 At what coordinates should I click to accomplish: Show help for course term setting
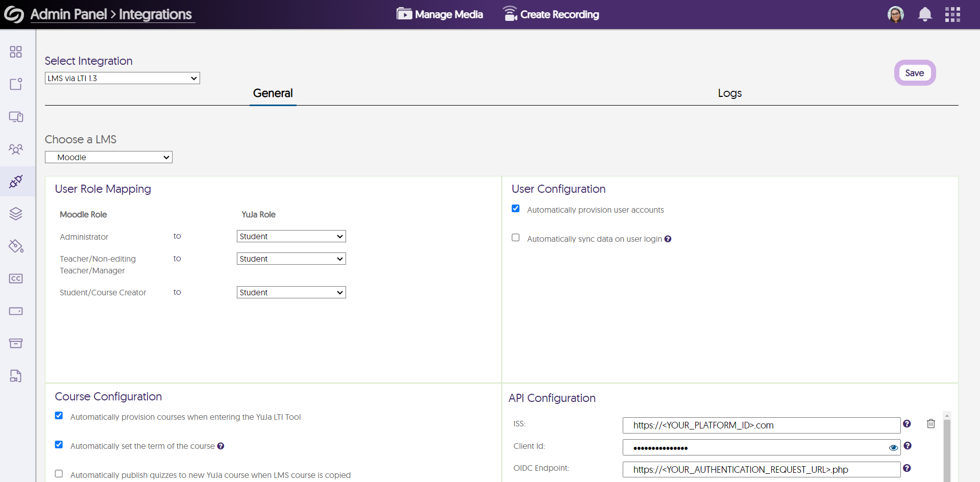[x=220, y=446]
